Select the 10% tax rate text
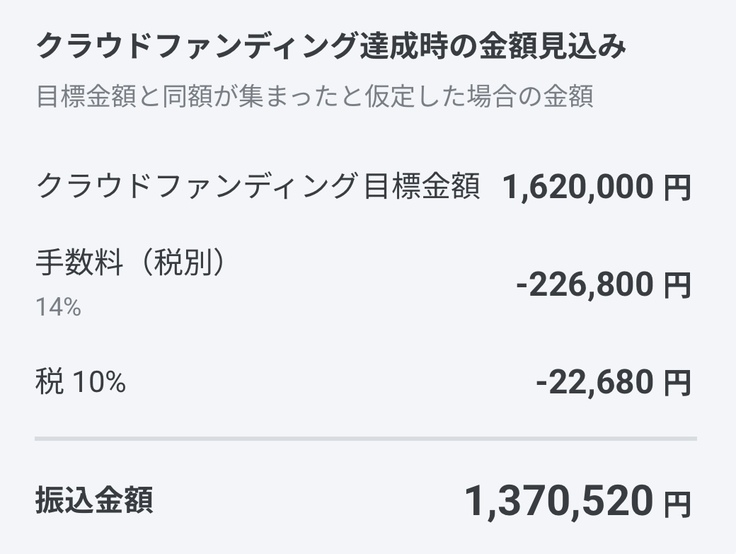This screenshot has width=736, height=554. click(x=98, y=381)
